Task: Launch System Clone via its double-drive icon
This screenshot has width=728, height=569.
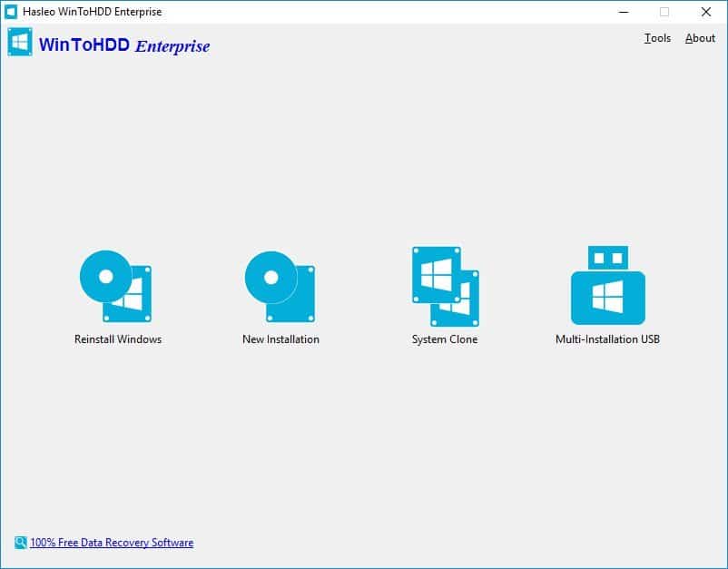Action: pos(446,287)
